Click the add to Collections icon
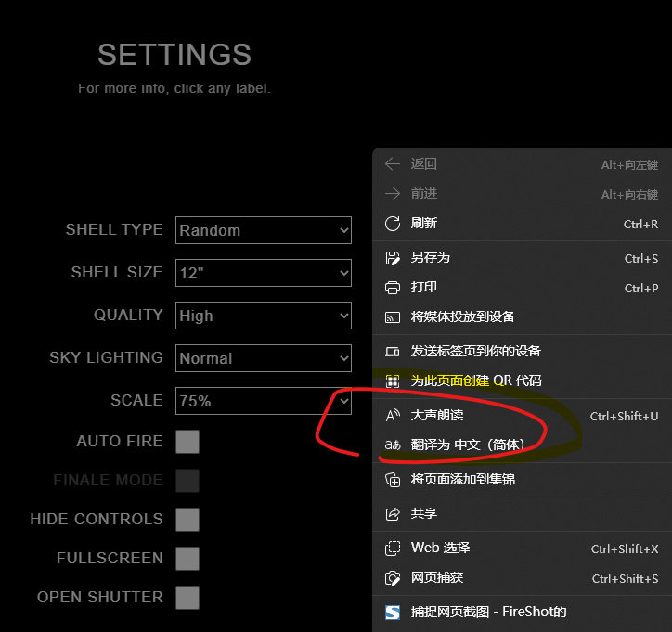This screenshot has width=672, height=632. (x=392, y=480)
